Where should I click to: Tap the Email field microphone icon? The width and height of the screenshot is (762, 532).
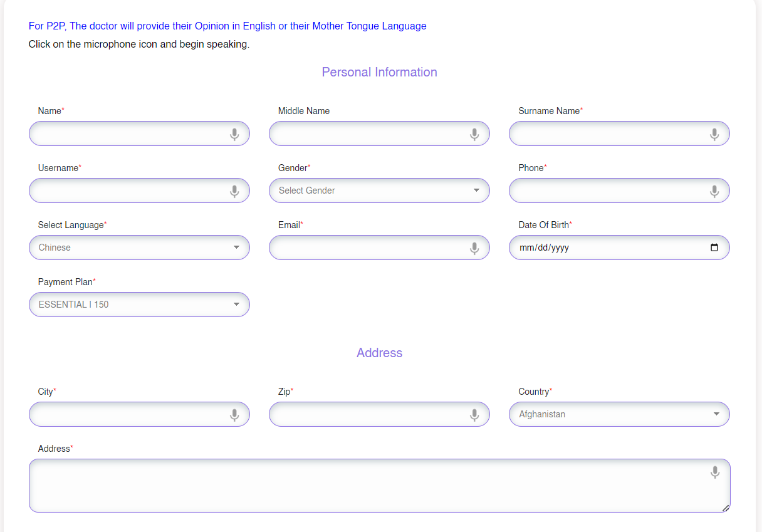coord(474,248)
